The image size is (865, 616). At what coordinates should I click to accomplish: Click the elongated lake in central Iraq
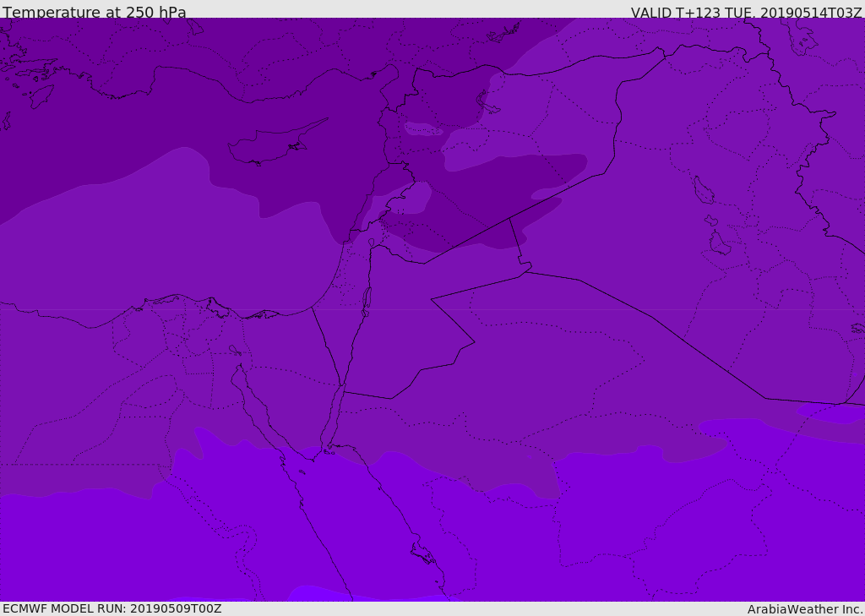coord(702,190)
